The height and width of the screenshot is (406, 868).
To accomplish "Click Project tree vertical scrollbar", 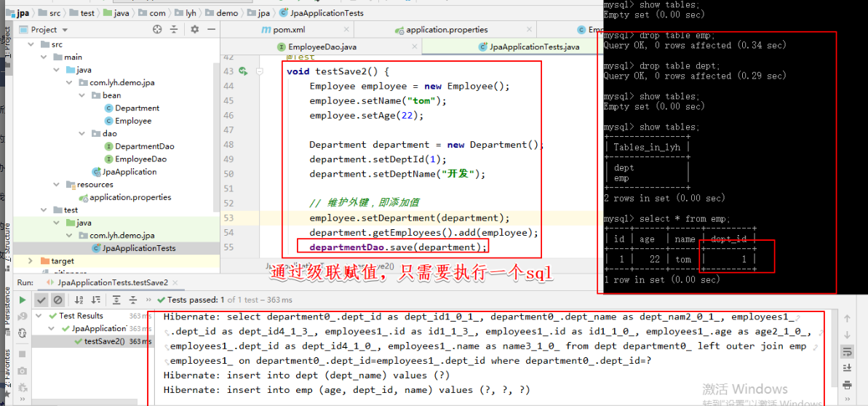I will [x=216, y=136].
